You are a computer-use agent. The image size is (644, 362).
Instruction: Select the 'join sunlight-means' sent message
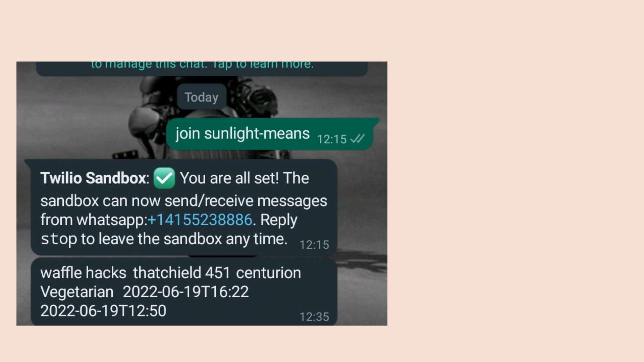pos(272,134)
